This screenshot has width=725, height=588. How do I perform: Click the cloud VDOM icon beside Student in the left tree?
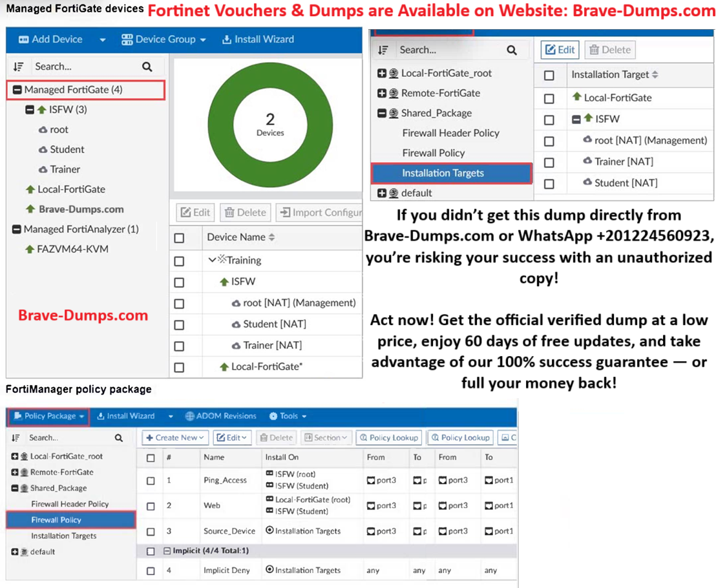click(x=43, y=149)
